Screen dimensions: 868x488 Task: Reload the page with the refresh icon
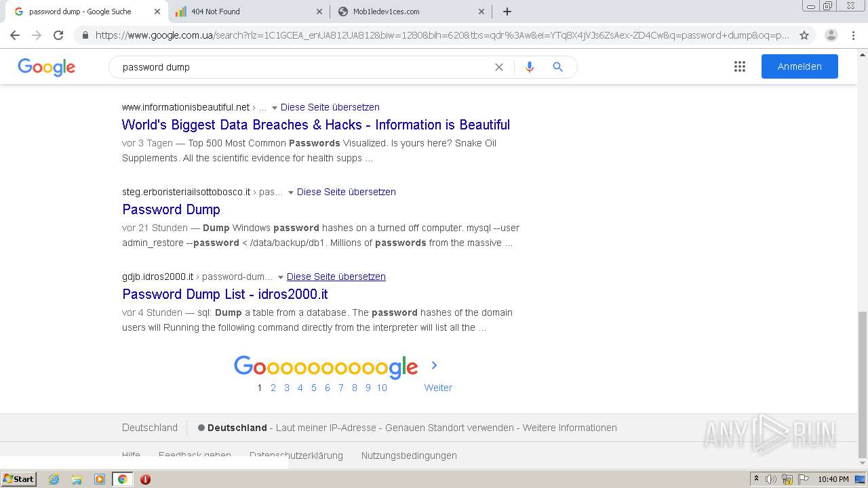click(58, 35)
